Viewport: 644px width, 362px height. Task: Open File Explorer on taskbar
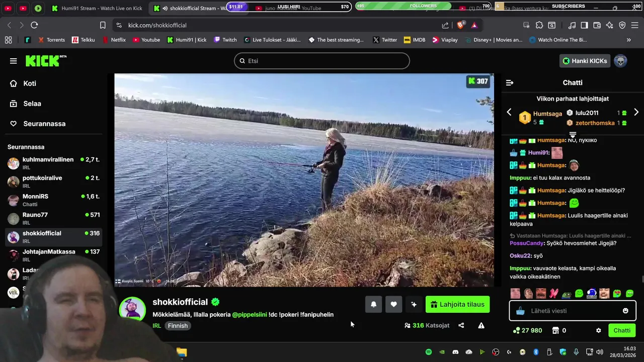[x=182, y=352]
